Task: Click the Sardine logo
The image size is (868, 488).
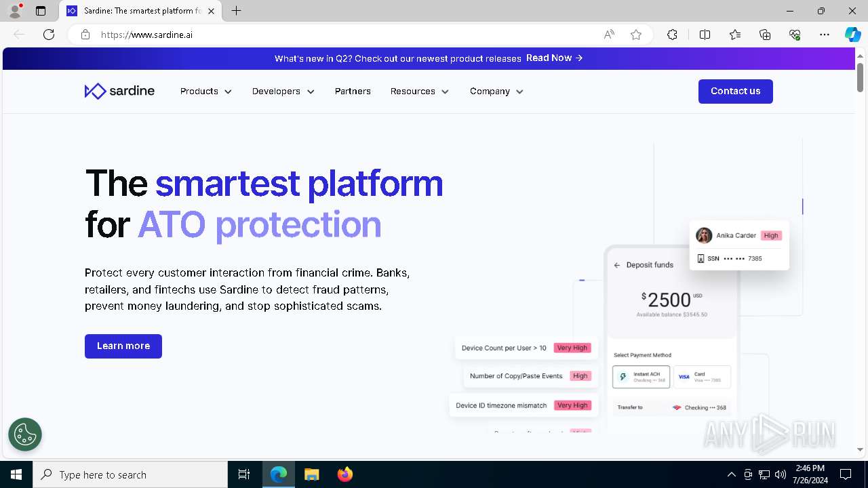Action: pos(119,91)
